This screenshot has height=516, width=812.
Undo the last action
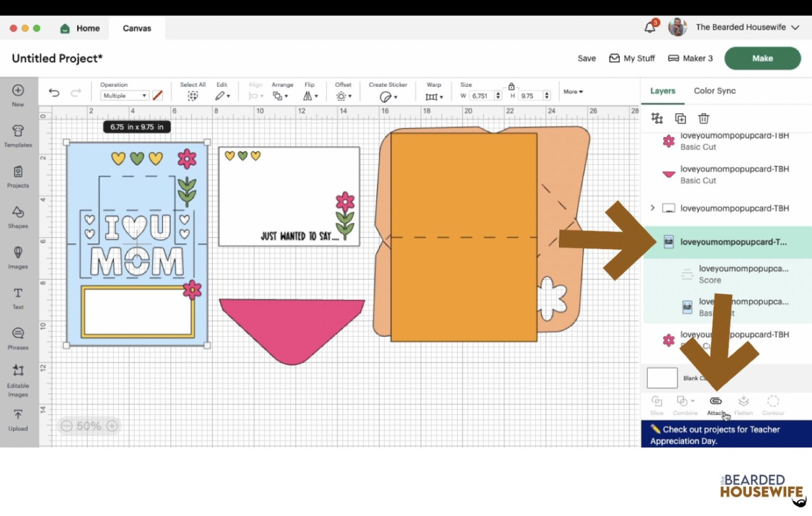[54, 93]
